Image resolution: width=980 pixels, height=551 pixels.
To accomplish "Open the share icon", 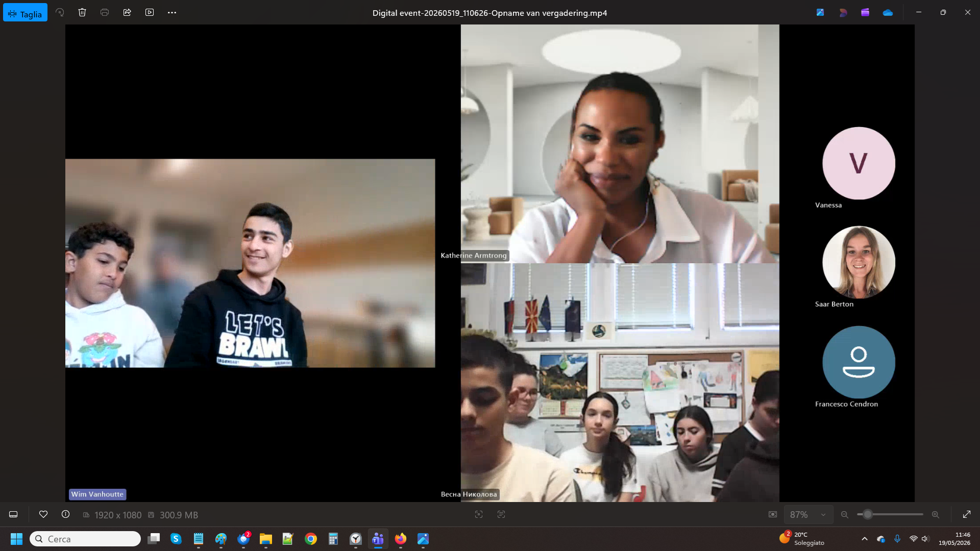I will 127,12.
